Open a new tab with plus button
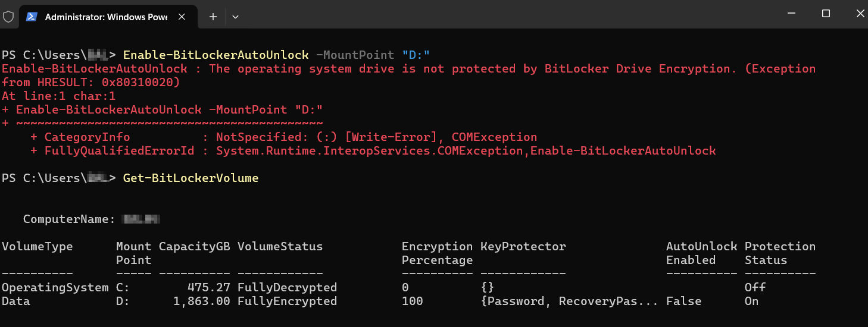This screenshot has height=327, width=868. pos(213,17)
